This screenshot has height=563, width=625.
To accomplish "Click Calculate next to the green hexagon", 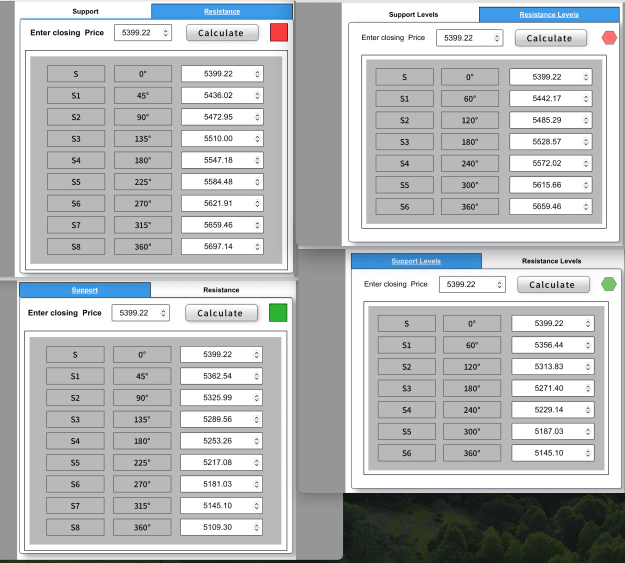I will [553, 285].
